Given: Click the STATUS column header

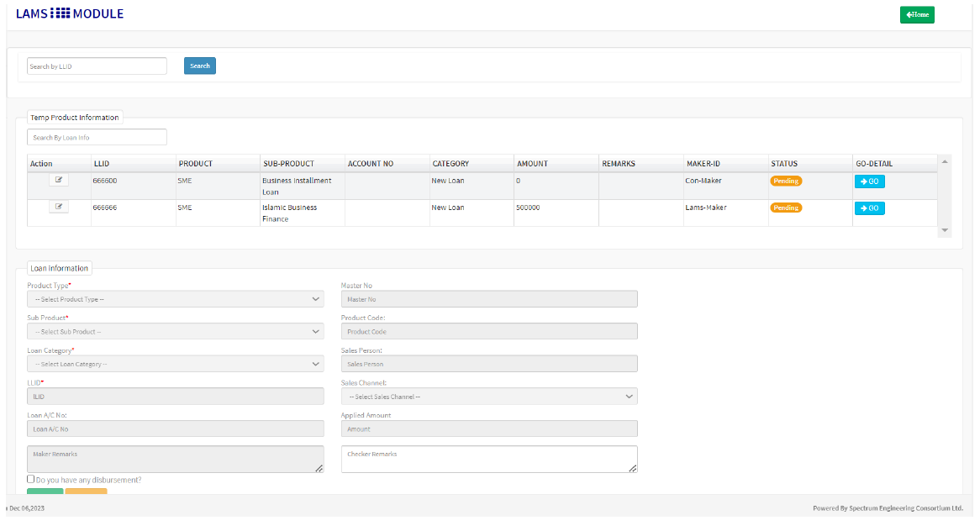Looking at the screenshot, I should click(784, 164).
